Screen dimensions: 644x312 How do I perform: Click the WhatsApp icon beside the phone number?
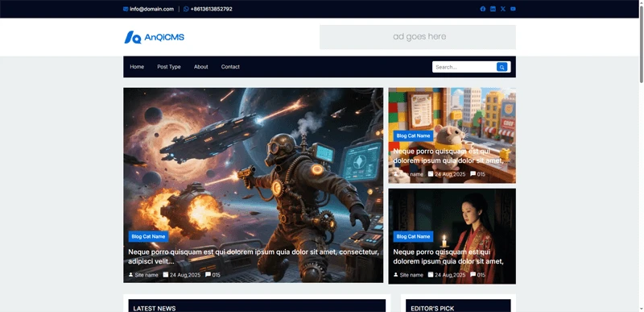pos(186,9)
